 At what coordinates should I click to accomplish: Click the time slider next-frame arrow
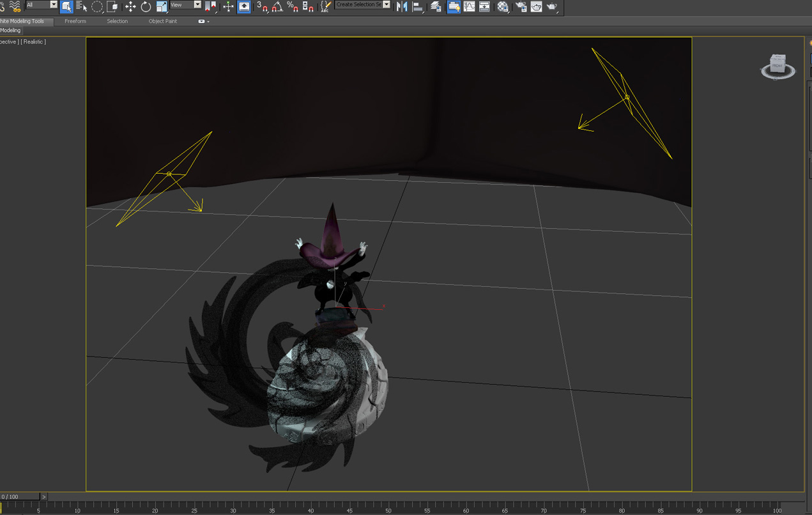pos(43,496)
